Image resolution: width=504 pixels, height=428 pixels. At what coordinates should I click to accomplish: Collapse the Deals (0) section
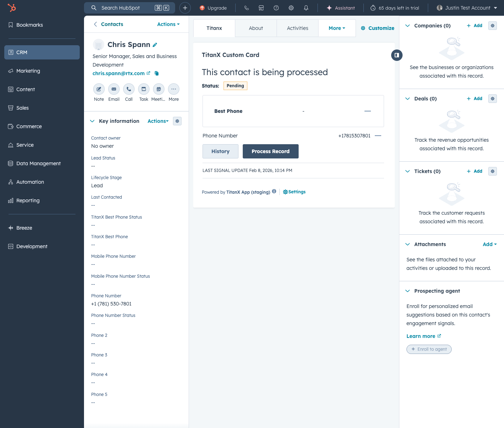pos(408,99)
